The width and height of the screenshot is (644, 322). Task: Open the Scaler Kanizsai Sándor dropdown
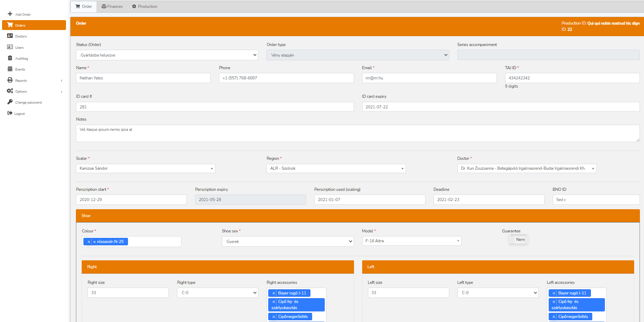(x=146, y=168)
